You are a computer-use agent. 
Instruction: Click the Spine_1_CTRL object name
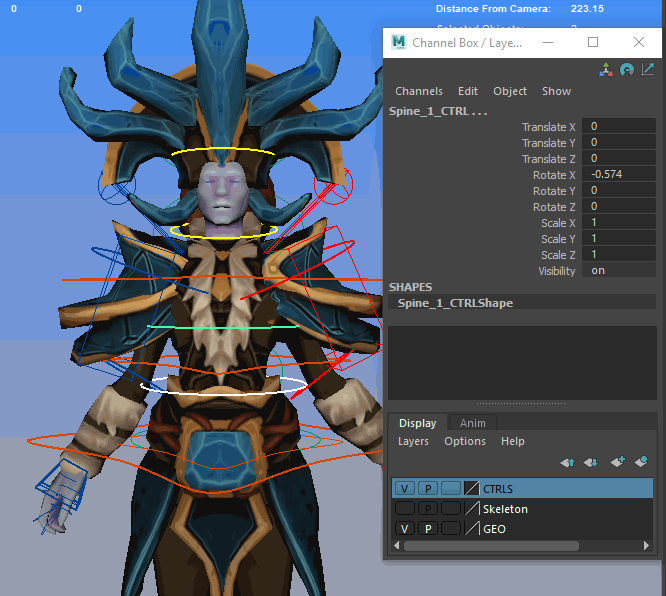click(x=438, y=111)
